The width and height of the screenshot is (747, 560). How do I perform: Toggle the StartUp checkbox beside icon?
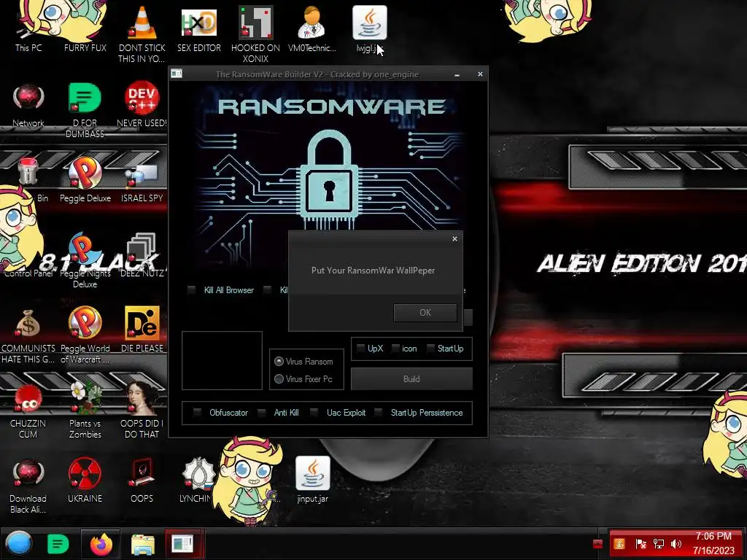tap(430, 349)
